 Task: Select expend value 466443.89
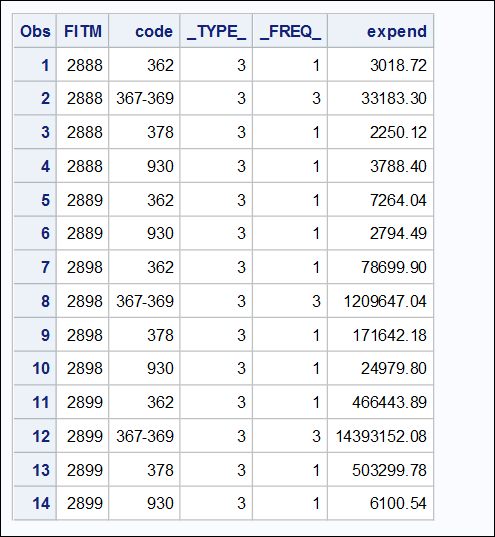click(389, 402)
